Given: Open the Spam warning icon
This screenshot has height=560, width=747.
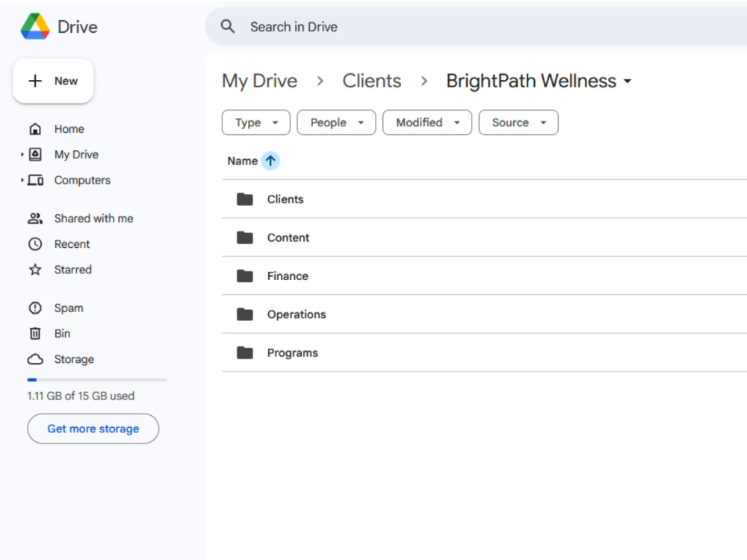Looking at the screenshot, I should [35, 308].
